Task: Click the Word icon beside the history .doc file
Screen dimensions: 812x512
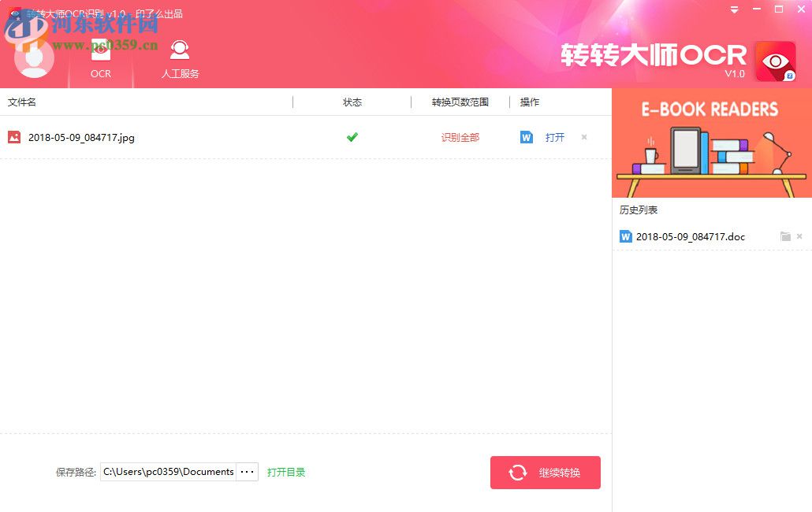Action: point(625,236)
